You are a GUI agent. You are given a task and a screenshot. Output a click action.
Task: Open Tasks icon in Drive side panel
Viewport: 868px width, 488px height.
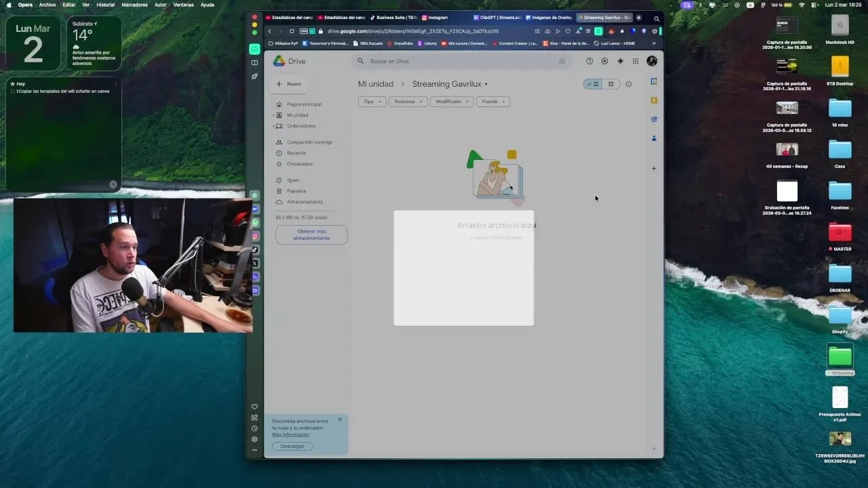coord(654,119)
